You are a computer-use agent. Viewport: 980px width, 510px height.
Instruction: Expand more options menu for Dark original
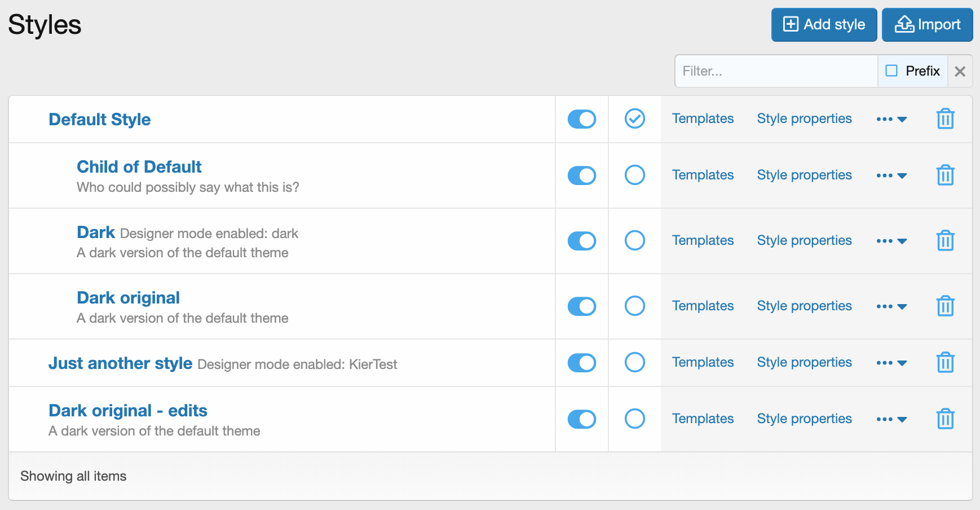point(891,306)
